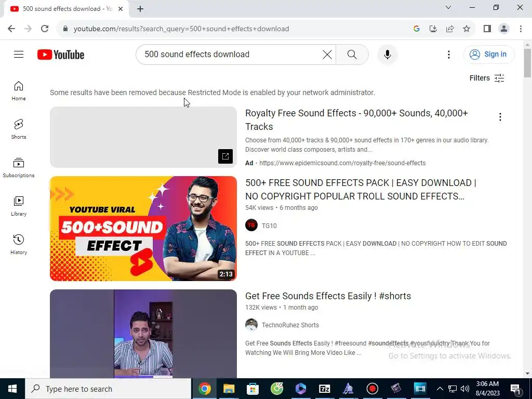Show hidden system tray icons
Image resolution: width=532 pixels, height=399 pixels.
(x=440, y=389)
